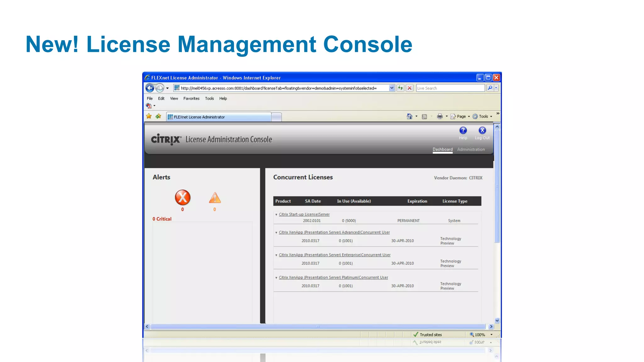Open the Edit menu

[x=161, y=98]
